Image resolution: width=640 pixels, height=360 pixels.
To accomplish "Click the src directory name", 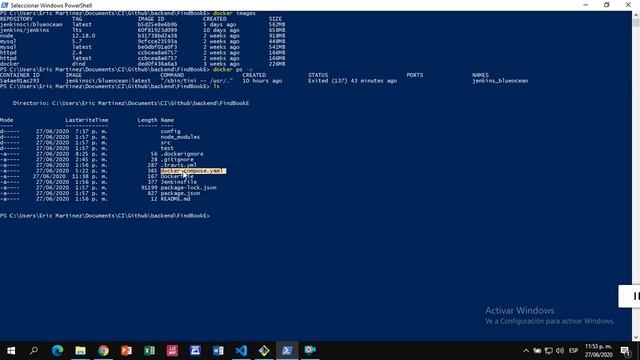I will (x=165, y=143).
